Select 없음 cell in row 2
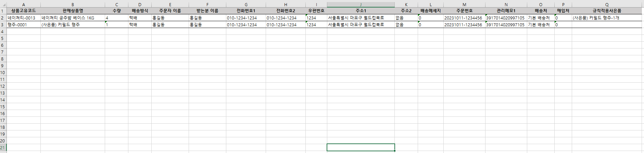Screen dimensions: 644x153 tap(406, 18)
